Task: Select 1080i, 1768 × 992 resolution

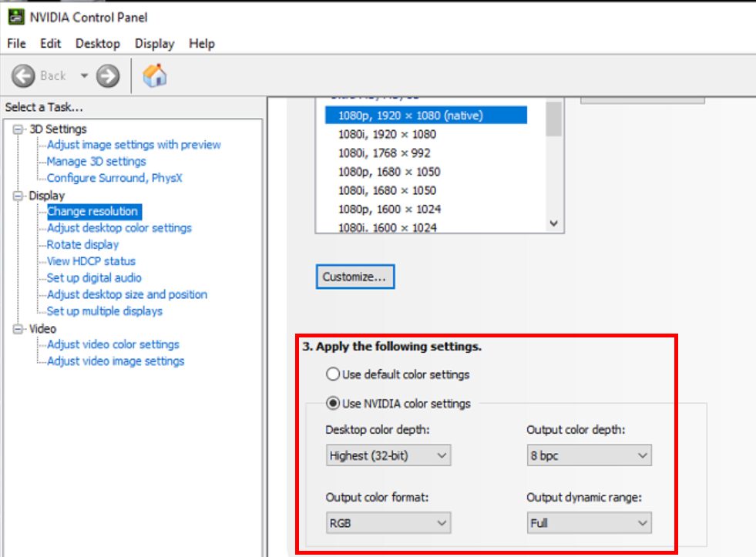Action: [385, 153]
